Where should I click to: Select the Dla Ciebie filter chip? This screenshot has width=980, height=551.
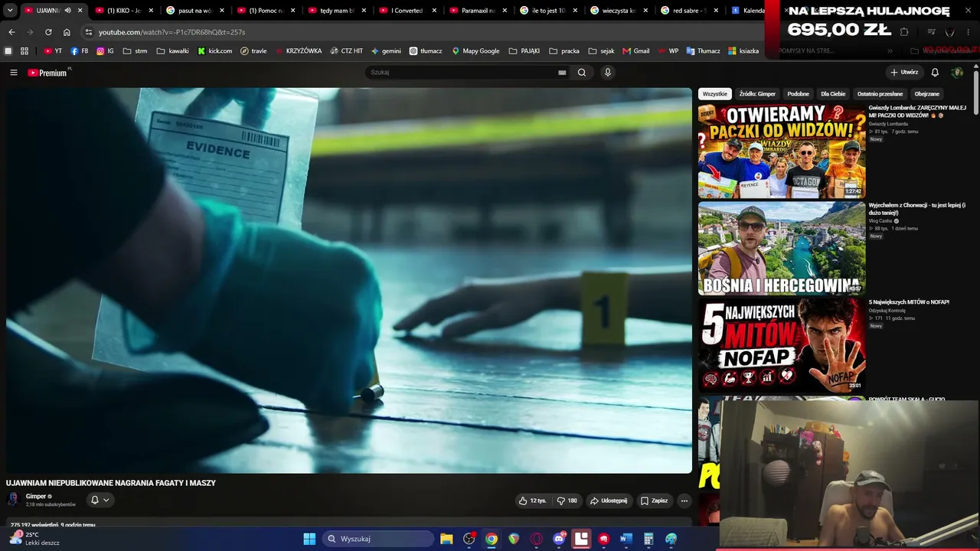tap(833, 94)
